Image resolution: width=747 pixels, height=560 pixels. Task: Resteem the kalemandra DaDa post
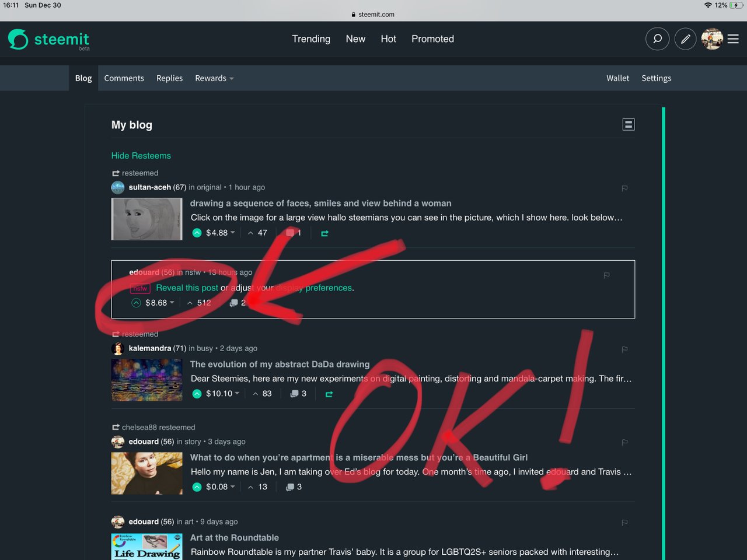click(329, 394)
